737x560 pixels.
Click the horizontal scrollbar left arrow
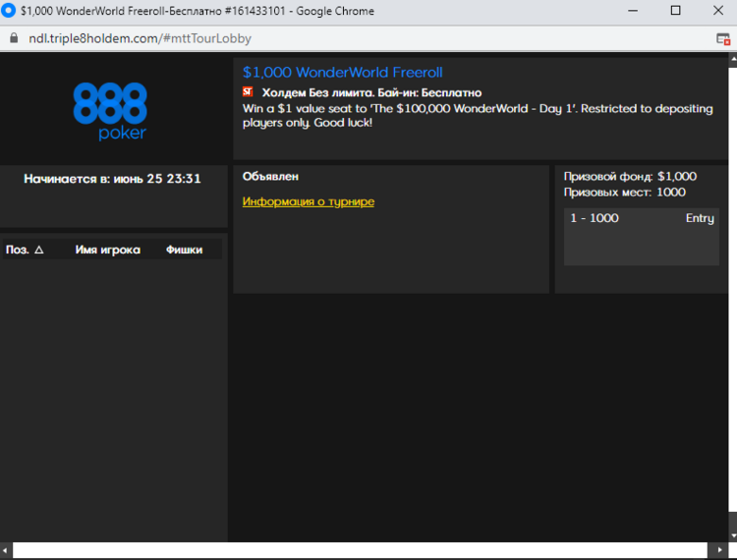6,550
